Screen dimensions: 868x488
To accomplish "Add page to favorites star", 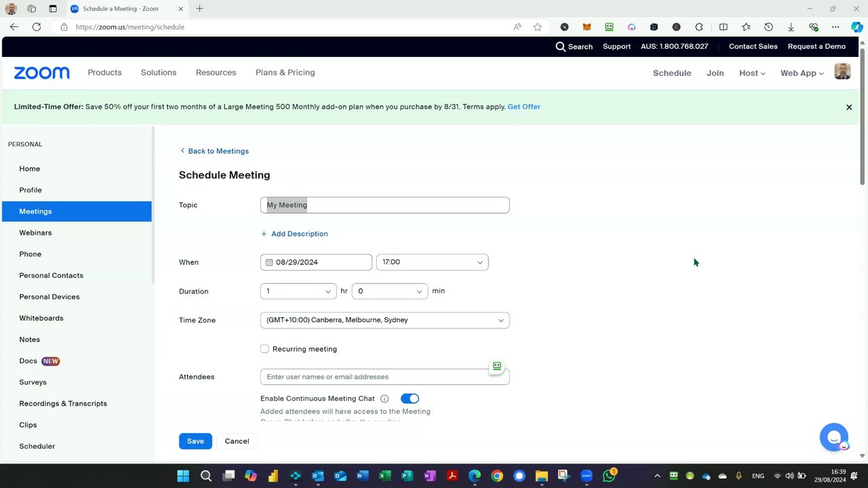I will 537,27.
